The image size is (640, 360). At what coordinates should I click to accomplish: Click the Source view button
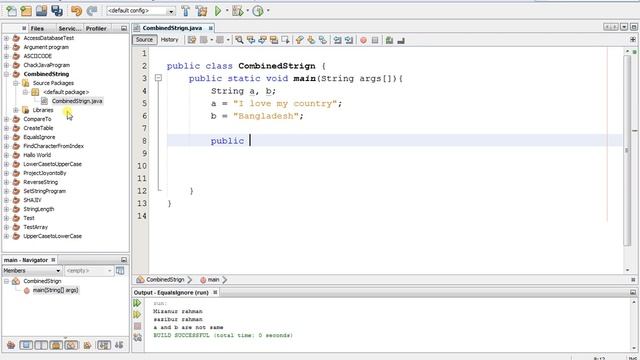[144, 40]
